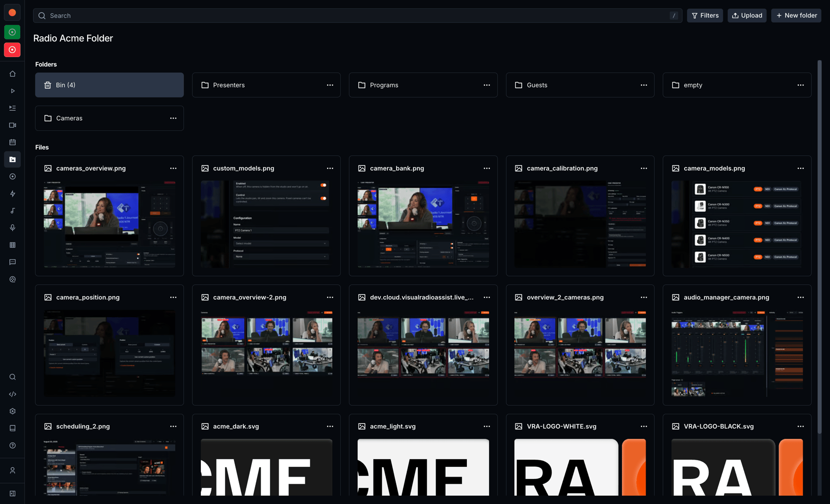Open more options for acme_dark.svg
This screenshot has height=504, width=830.
[x=330, y=426]
